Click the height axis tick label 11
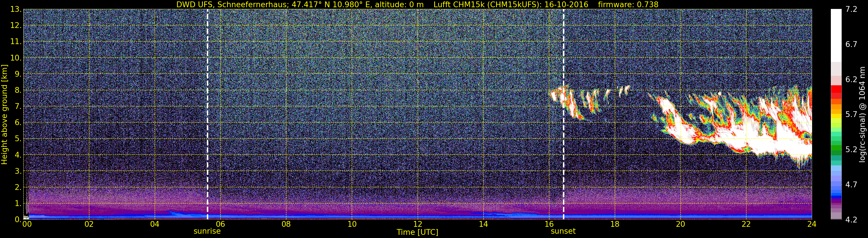This screenshot has width=868, height=238. coord(16,42)
